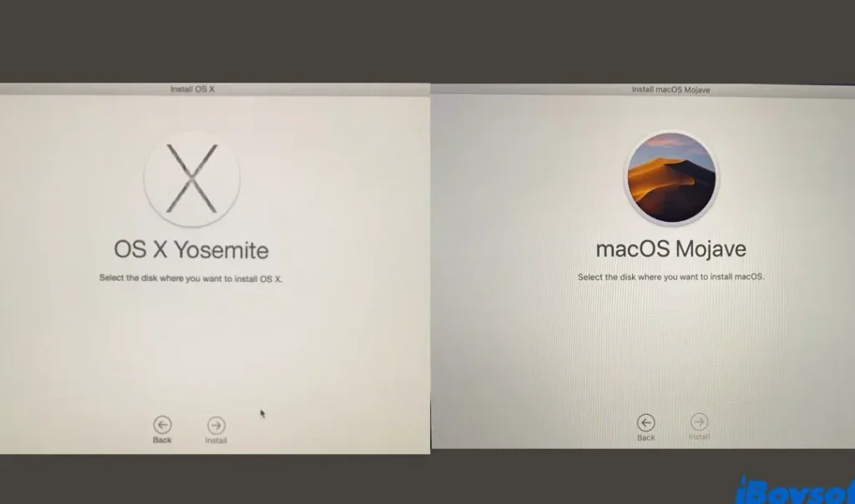Click the 'macOS Mojave' heading text
The width and height of the screenshot is (855, 504).
tap(670, 249)
